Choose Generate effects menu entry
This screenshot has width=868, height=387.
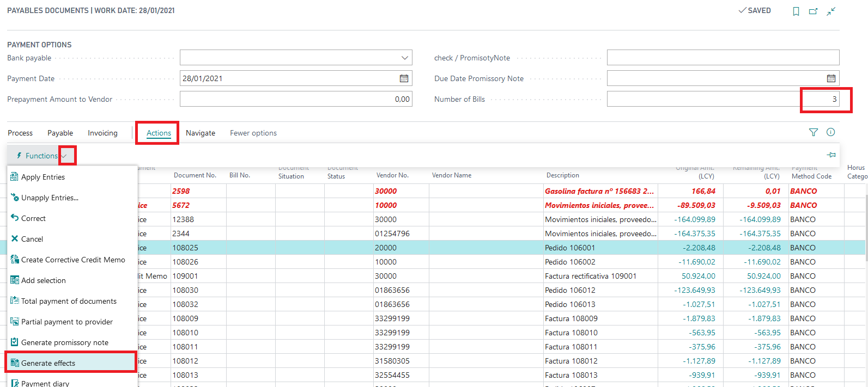tap(72, 363)
